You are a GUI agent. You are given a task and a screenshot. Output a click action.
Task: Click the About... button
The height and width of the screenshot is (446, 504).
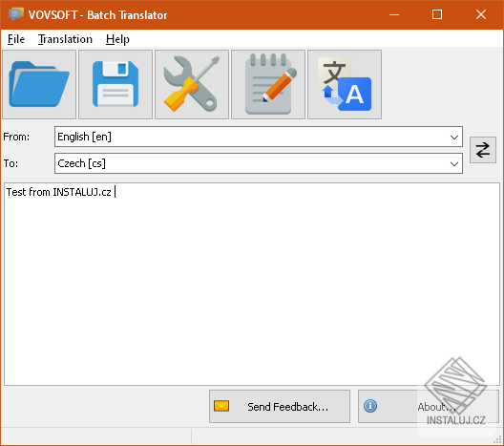point(429,407)
